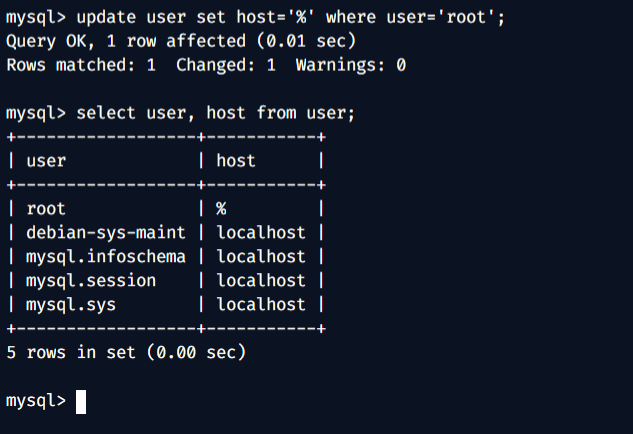Click the 'select user, host from user;' command

click(215, 113)
